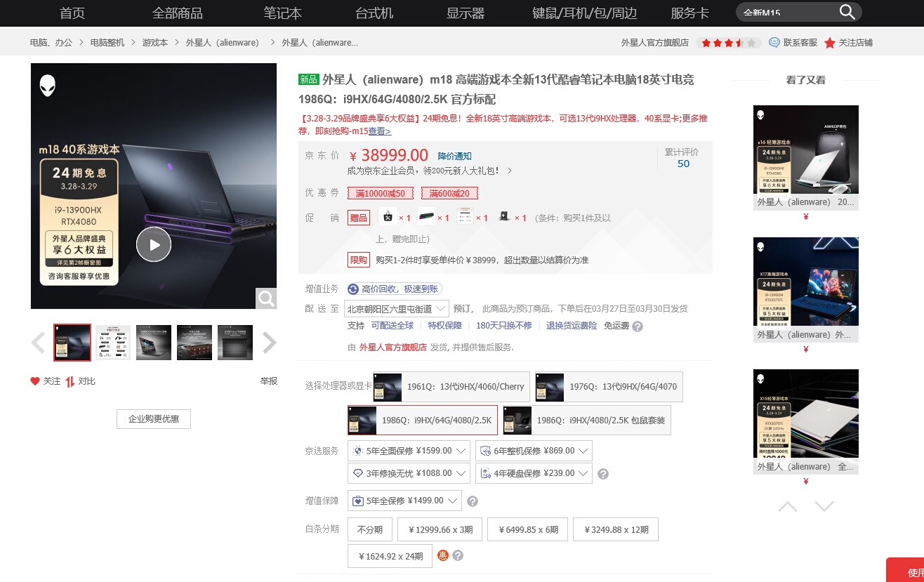Screen dimensions: 924x582
Task: Expand the enterprise member gift arrow
Action: coord(510,171)
